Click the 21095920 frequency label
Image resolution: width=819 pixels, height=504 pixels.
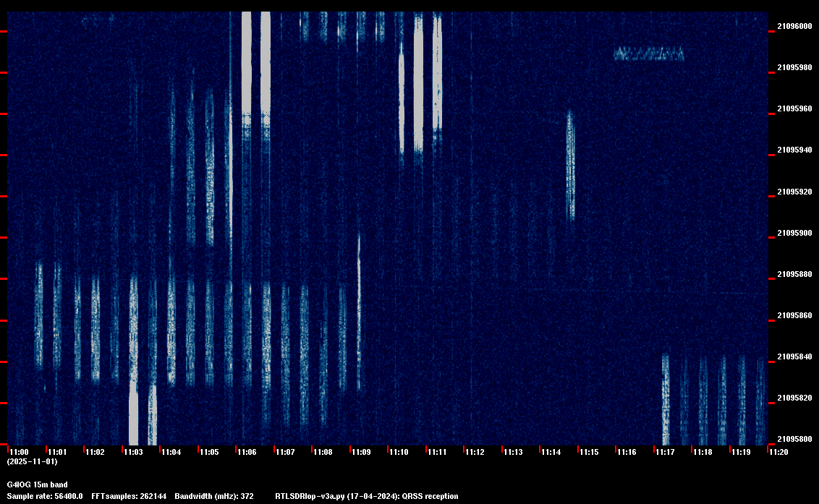[x=794, y=192]
